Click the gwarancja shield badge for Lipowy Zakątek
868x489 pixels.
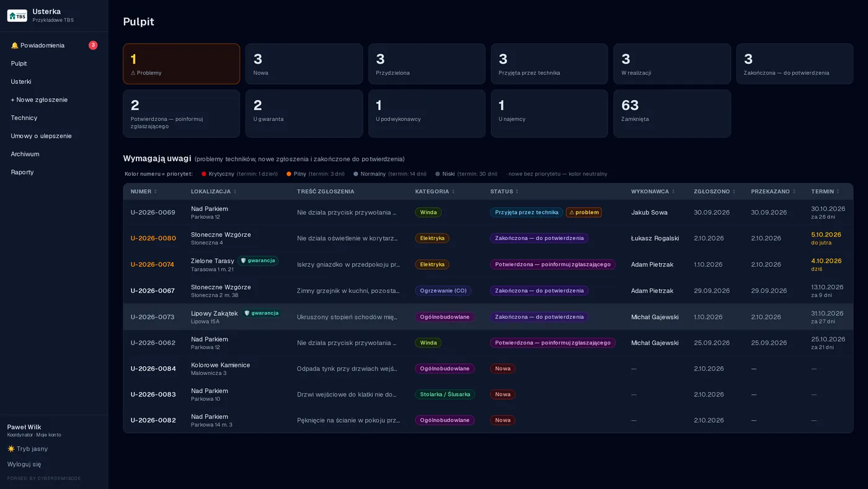[262, 313]
